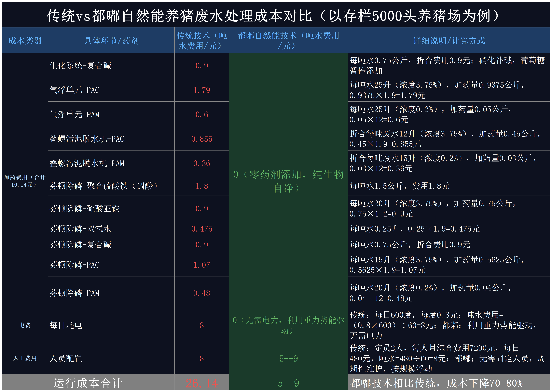
Task: Click the 每日耗电 row label
Action: (66, 325)
